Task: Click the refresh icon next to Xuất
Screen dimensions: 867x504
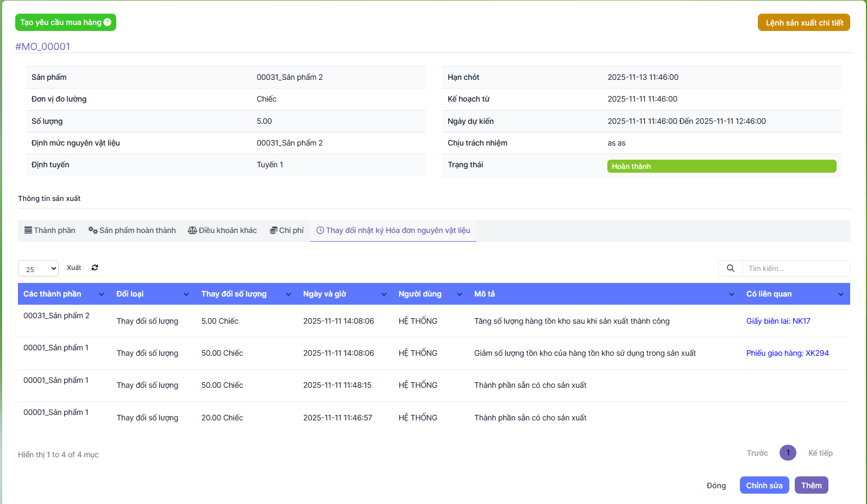Action: (95, 268)
